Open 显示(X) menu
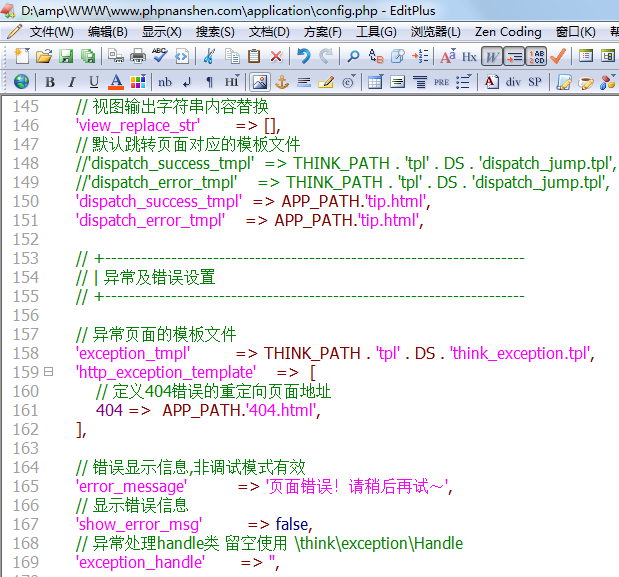The image size is (619, 577). (162, 32)
